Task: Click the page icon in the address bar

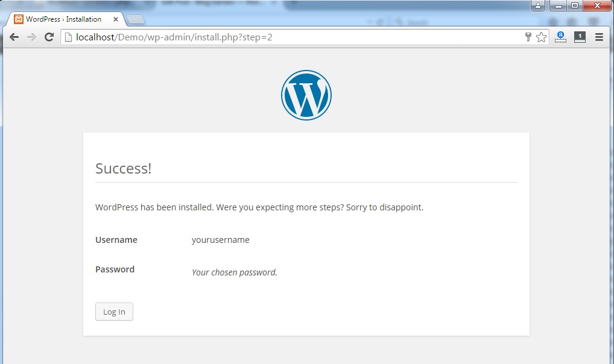Action: [x=68, y=37]
